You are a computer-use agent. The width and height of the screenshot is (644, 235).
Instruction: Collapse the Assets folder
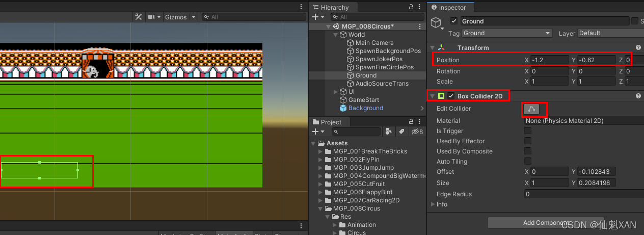point(314,143)
